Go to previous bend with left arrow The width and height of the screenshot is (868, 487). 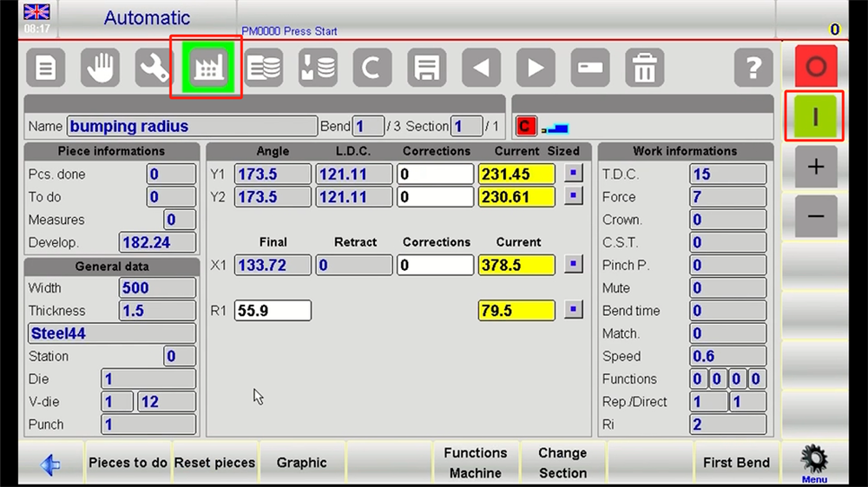(x=481, y=67)
